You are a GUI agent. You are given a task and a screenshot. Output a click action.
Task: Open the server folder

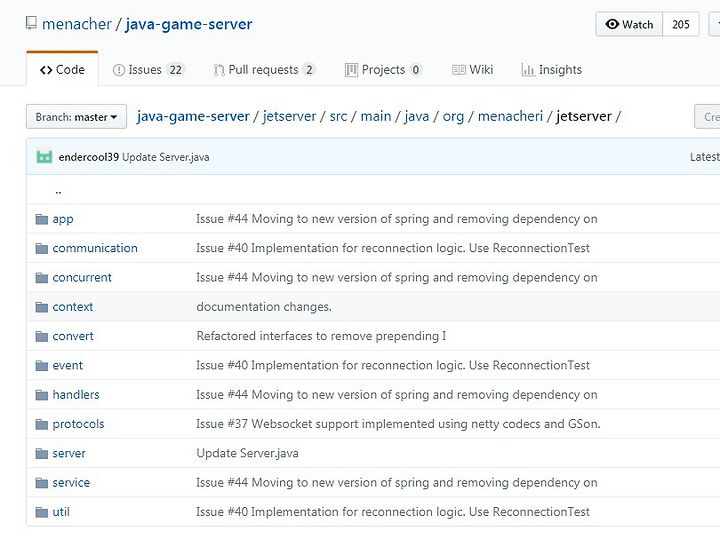pos(69,454)
